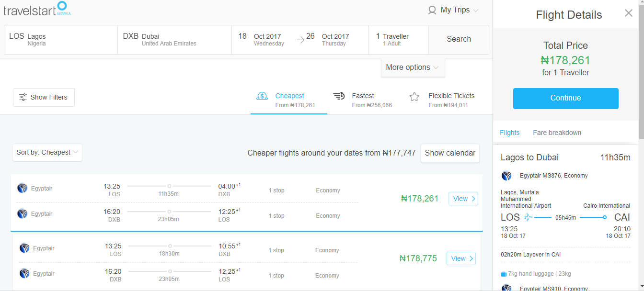View the ₦178,775 Egyptair fare
Image resolution: width=644 pixels, height=291 pixels.
461,258
